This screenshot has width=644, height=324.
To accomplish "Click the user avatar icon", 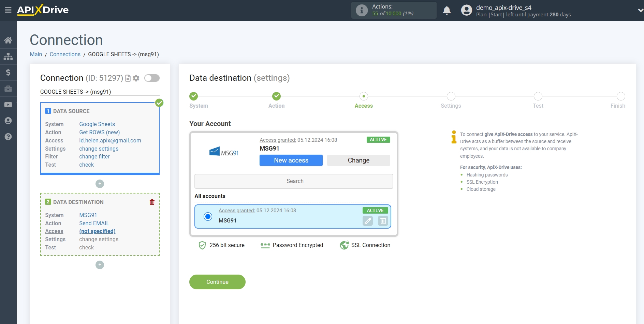I will click(466, 10).
